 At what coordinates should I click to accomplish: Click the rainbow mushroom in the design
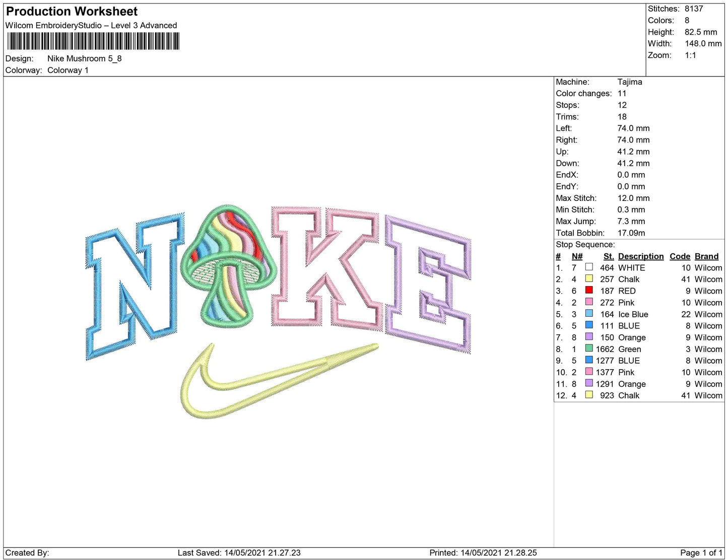[228, 265]
